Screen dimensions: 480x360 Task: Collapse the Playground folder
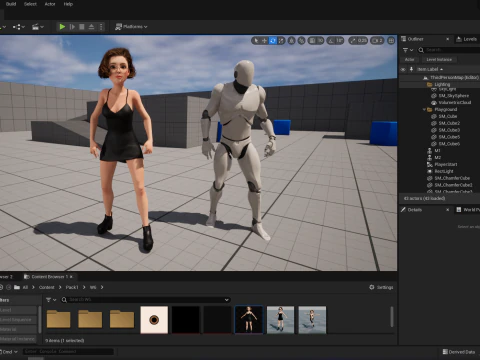tap(424, 109)
